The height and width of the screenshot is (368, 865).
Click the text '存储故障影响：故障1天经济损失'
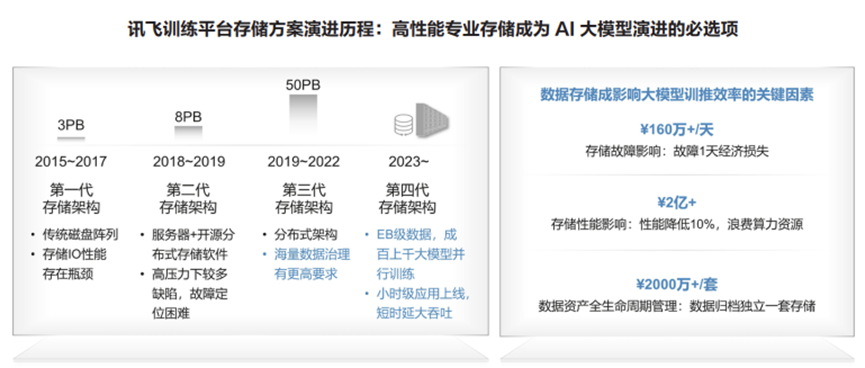677,151
